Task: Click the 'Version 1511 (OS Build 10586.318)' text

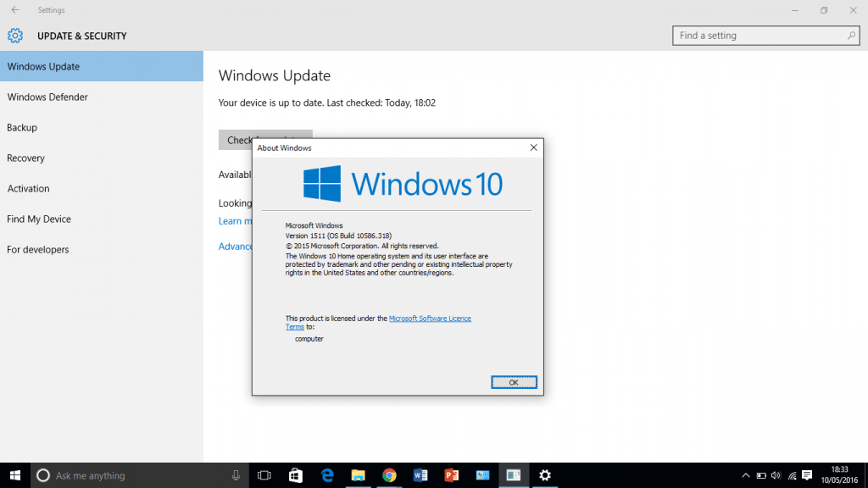Action: pos(338,236)
